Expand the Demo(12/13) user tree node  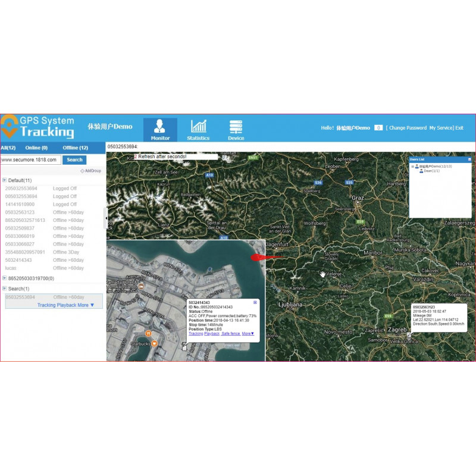click(412, 166)
